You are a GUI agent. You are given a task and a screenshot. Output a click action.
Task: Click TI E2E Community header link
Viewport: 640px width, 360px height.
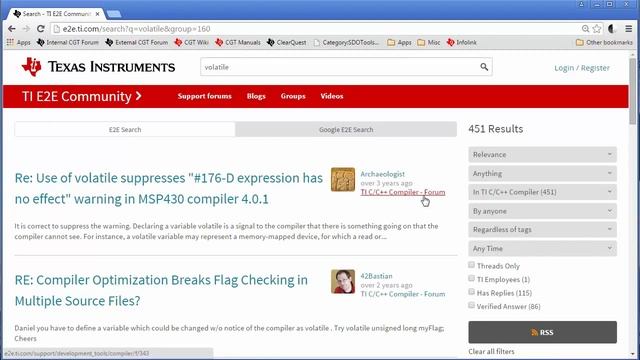[82, 96]
